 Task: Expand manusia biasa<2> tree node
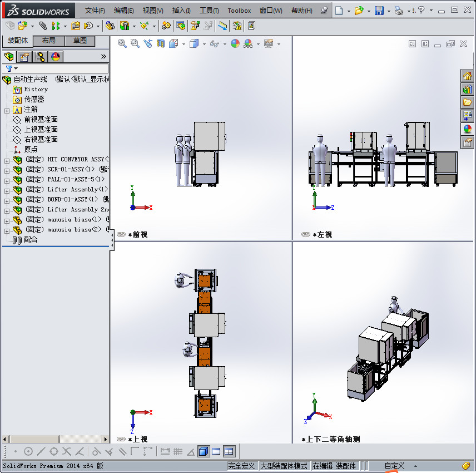coord(7,231)
